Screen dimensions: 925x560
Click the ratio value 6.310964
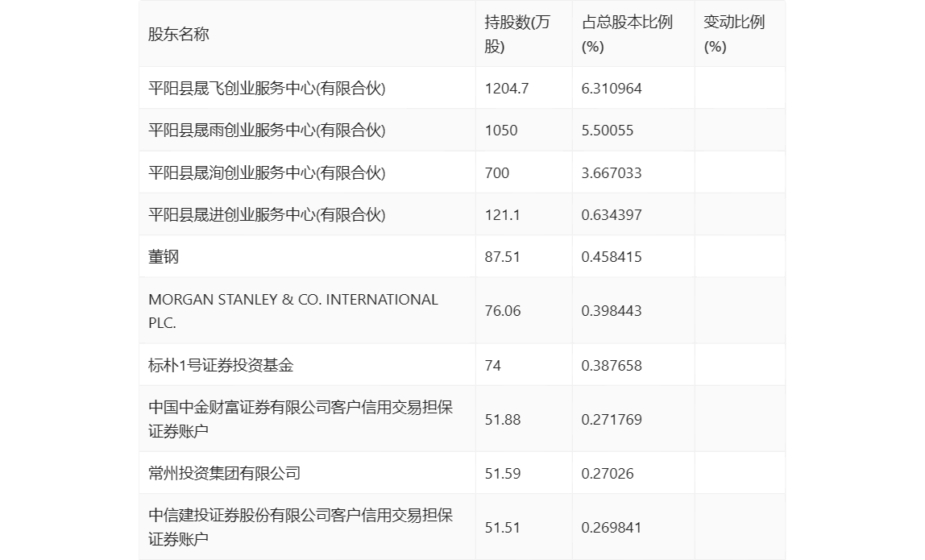611,89
